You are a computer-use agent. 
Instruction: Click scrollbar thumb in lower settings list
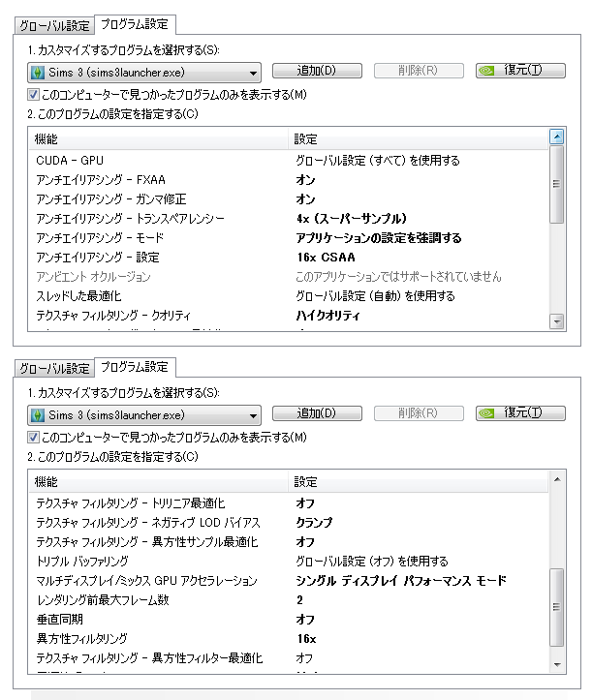[557, 607]
